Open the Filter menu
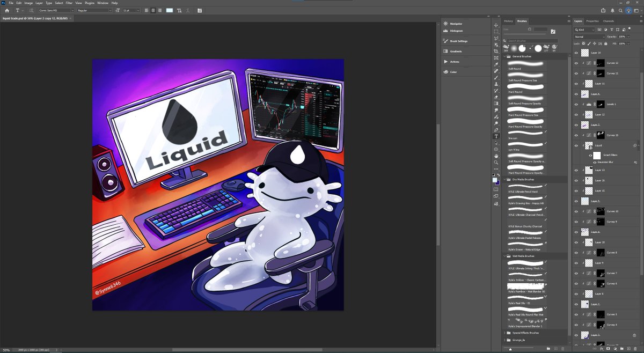The height and width of the screenshot is (353, 644). pyautogui.click(x=69, y=3)
